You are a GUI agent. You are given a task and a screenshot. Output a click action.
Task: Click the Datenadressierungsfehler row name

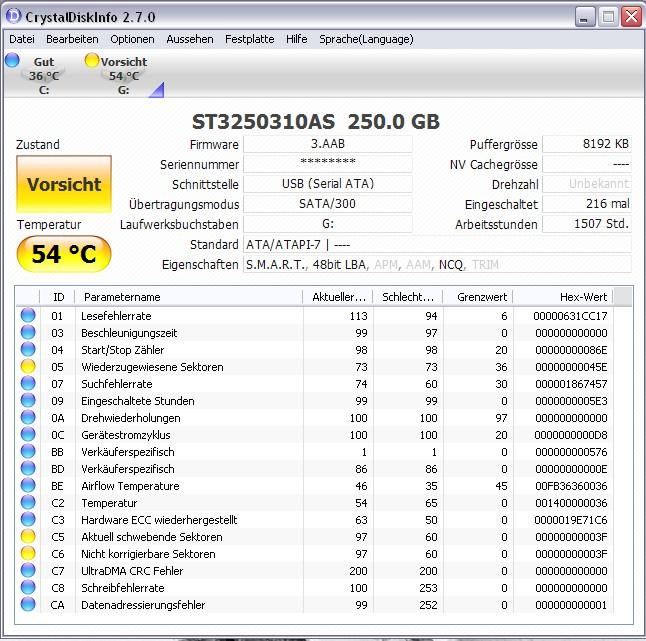(x=143, y=605)
